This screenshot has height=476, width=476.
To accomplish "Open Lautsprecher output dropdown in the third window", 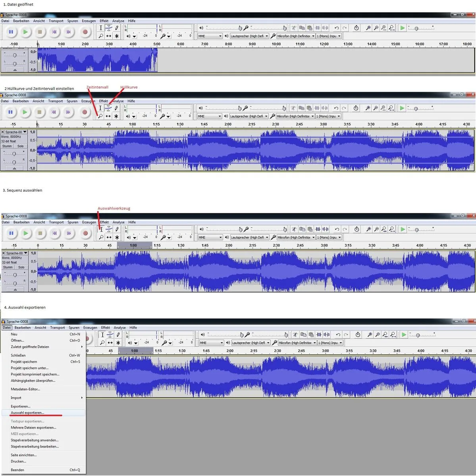I will pyautogui.click(x=249, y=237).
